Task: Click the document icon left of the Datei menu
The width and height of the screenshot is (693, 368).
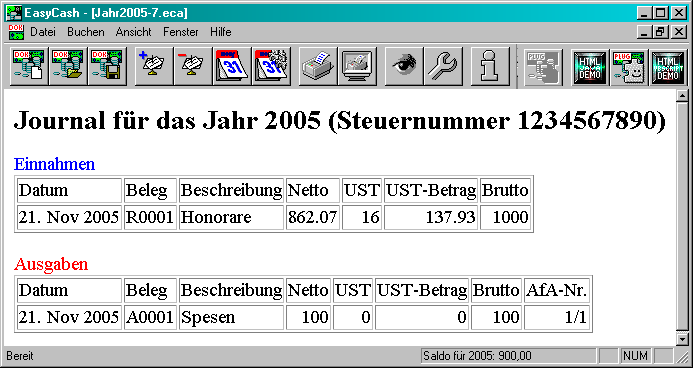Action: 16,32
